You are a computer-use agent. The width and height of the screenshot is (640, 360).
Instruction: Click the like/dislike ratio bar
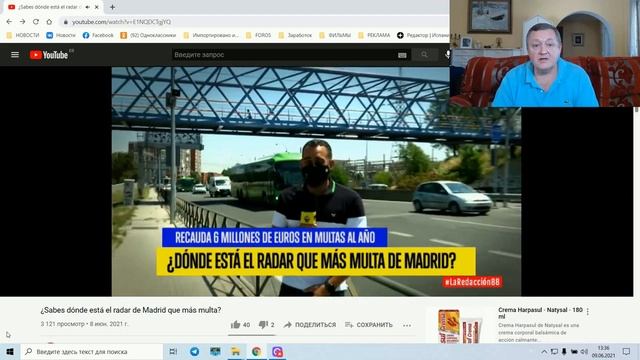click(x=252, y=335)
